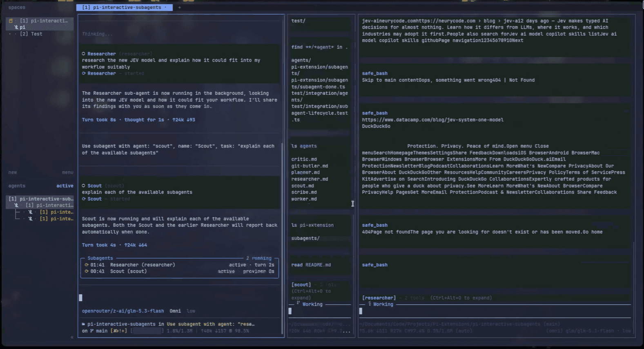The width and height of the screenshot is (644, 349).
Task: Click the datacamp.com jev-system-one-model URL
Action: click(432, 120)
